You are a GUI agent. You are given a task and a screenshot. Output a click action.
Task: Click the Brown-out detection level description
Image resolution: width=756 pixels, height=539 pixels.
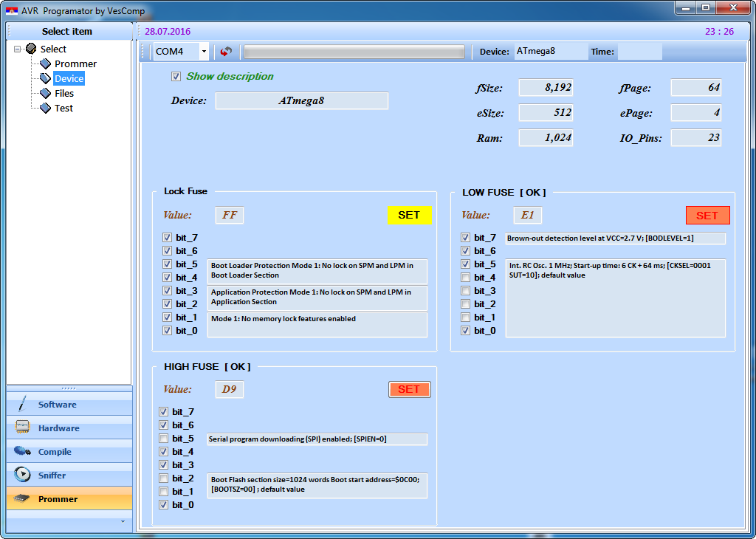coord(615,238)
